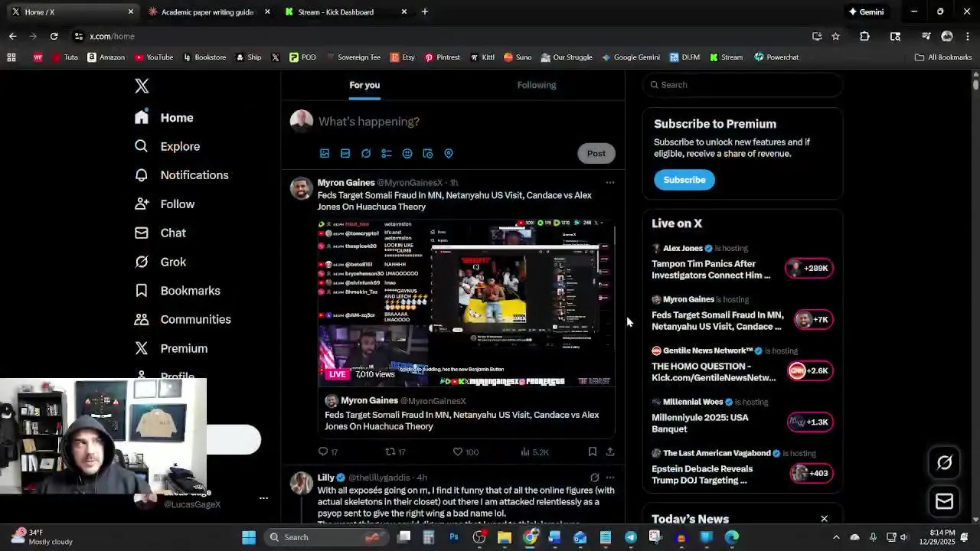Open The Last American Vagabond broadcast
Viewport: 980px width, 551px height.
coord(743,468)
